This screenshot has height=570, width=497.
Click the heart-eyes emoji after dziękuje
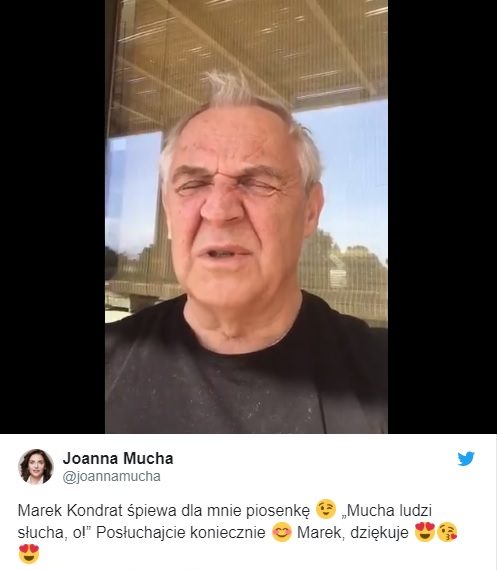pyautogui.click(x=425, y=532)
